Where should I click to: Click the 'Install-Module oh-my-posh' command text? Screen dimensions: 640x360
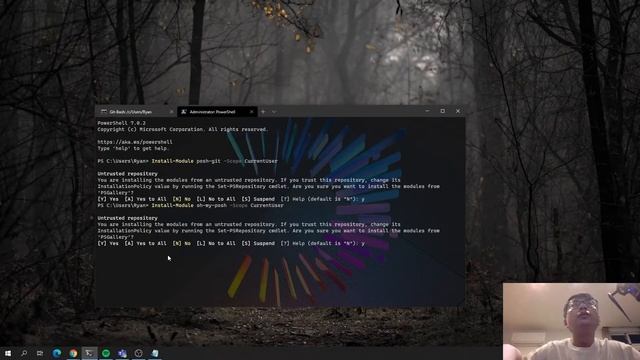(x=189, y=205)
